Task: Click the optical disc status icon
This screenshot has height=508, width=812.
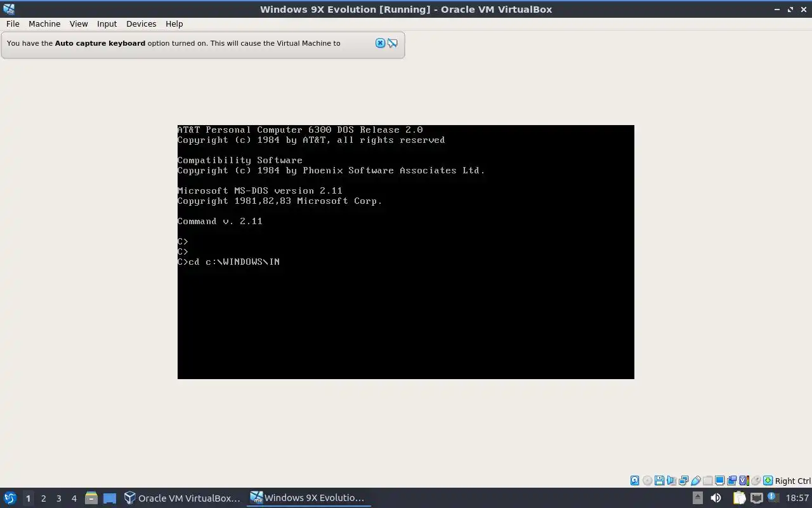Action: click(x=647, y=481)
